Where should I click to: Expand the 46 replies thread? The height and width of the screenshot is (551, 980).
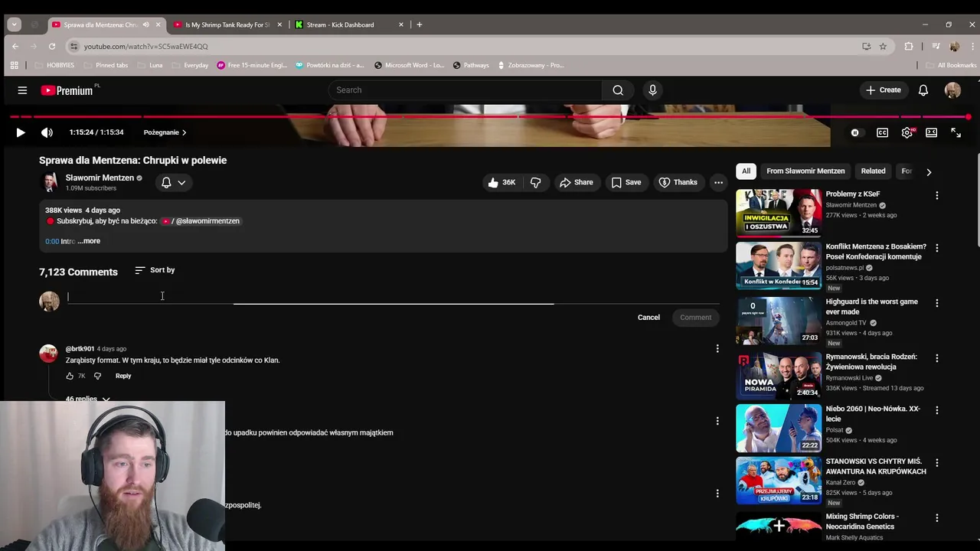point(88,399)
